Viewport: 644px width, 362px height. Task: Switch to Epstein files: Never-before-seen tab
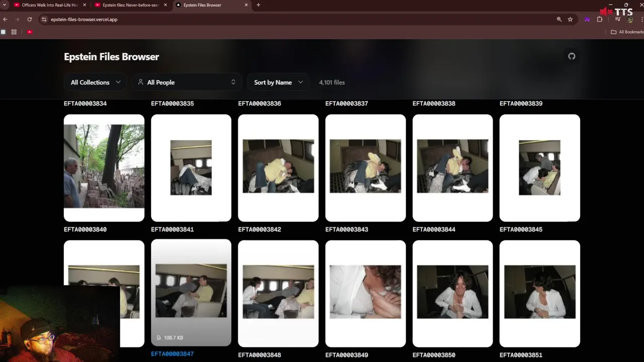[x=130, y=5]
